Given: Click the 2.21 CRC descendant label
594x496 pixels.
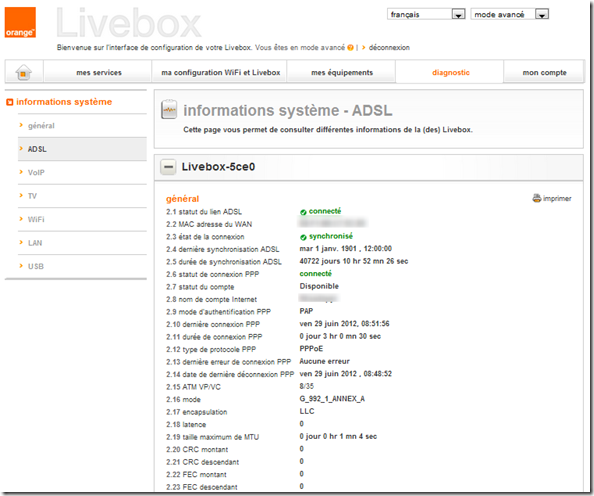Looking at the screenshot, I should (203, 462).
